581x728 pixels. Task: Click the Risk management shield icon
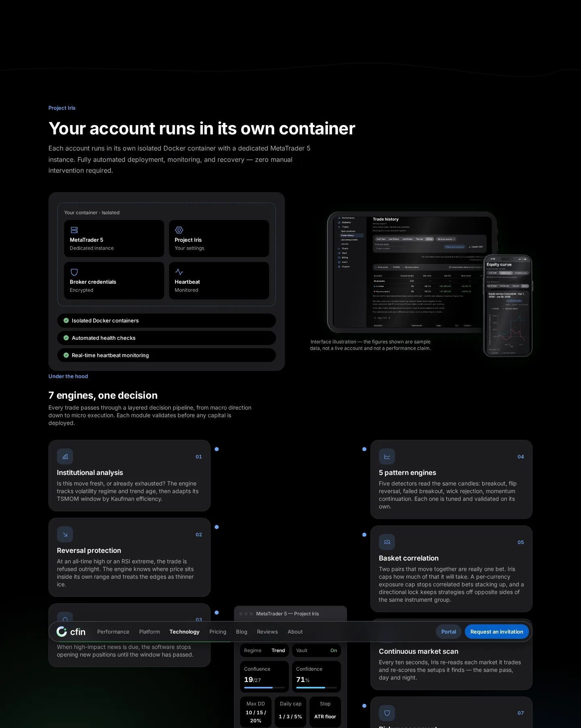(x=387, y=713)
